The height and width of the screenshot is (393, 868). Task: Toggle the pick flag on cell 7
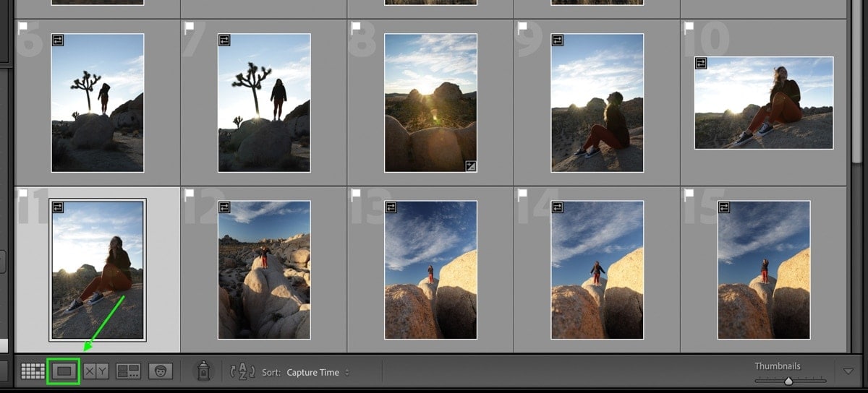pyautogui.click(x=190, y=28)
